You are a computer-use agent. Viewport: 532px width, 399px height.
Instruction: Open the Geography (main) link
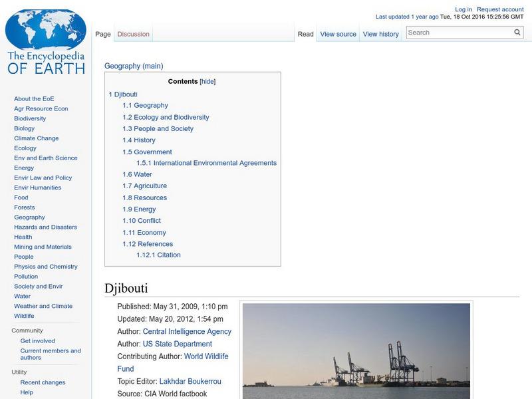coord(134,66)
